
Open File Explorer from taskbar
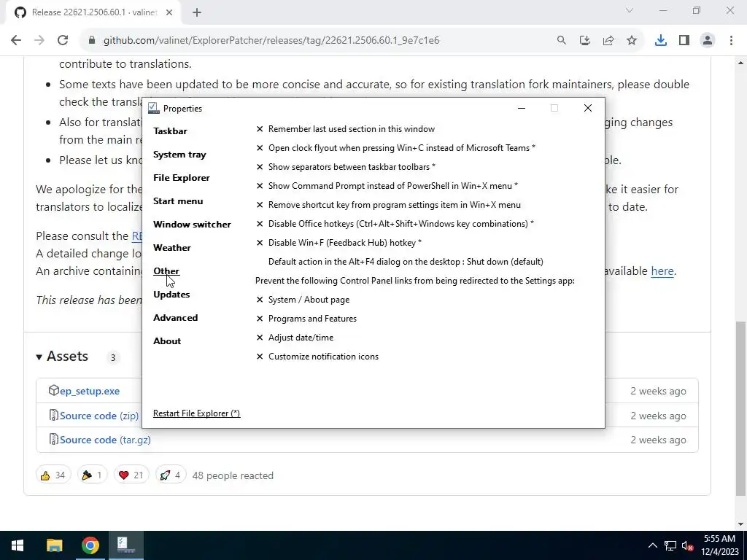point(54,545)
